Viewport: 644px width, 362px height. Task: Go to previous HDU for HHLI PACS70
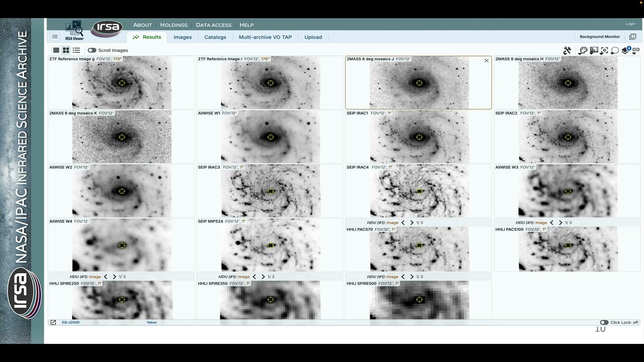click(403, 223)
